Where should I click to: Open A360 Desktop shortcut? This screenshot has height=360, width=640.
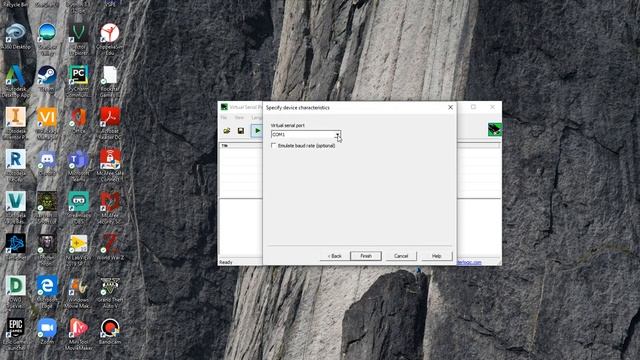16,37
